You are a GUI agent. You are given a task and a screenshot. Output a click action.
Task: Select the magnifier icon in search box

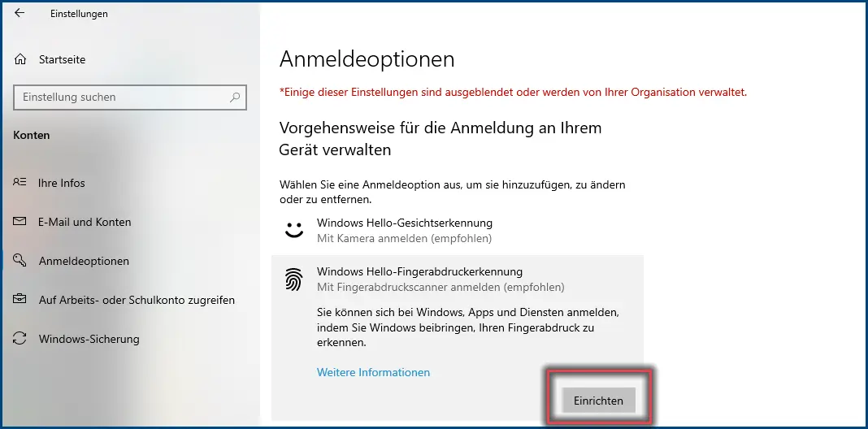click(235, 97)
